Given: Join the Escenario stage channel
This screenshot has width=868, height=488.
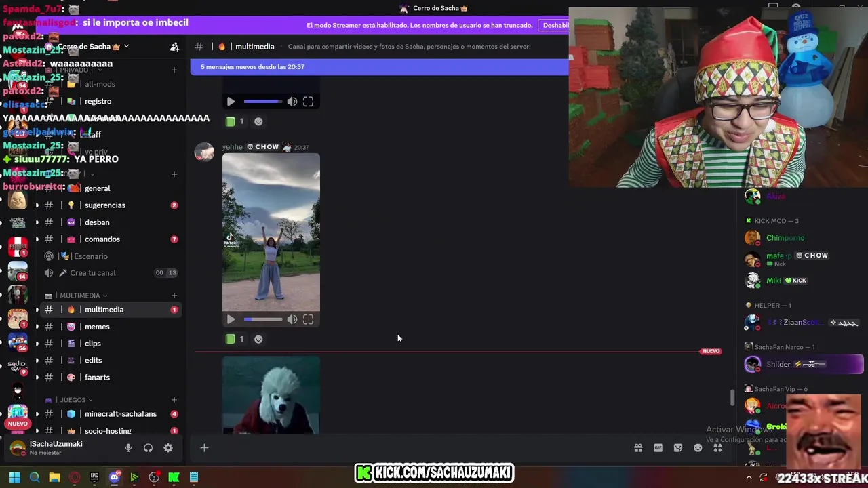Looking at the screenshot, I should click(111, 256).
